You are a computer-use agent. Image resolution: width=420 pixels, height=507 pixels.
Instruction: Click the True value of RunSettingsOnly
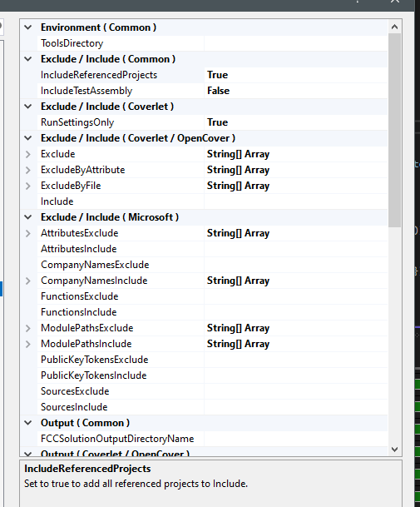(217, 122)
